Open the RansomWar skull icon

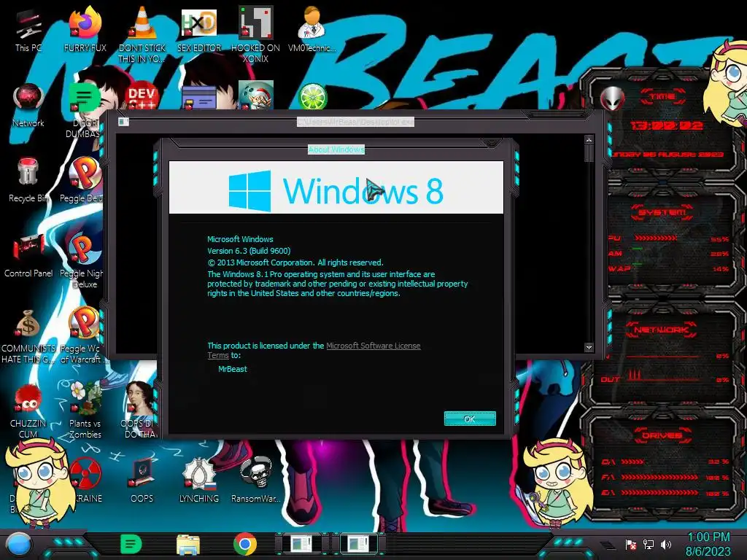tap(256, 480)
